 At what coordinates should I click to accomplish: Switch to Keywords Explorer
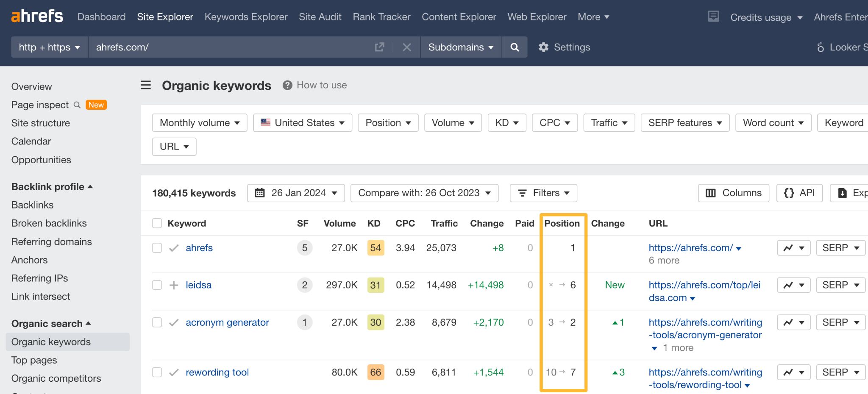246,17
